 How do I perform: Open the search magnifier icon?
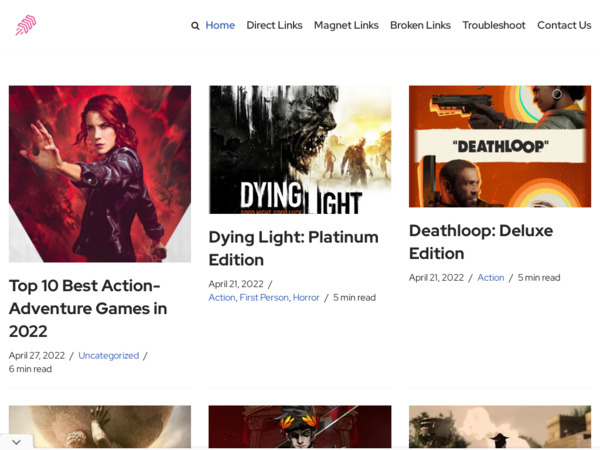[x=195, y=26]
